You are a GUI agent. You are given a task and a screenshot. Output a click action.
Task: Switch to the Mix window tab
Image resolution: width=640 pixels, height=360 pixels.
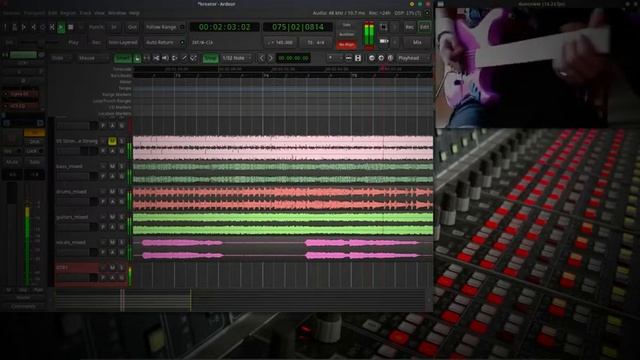(417, 42)
